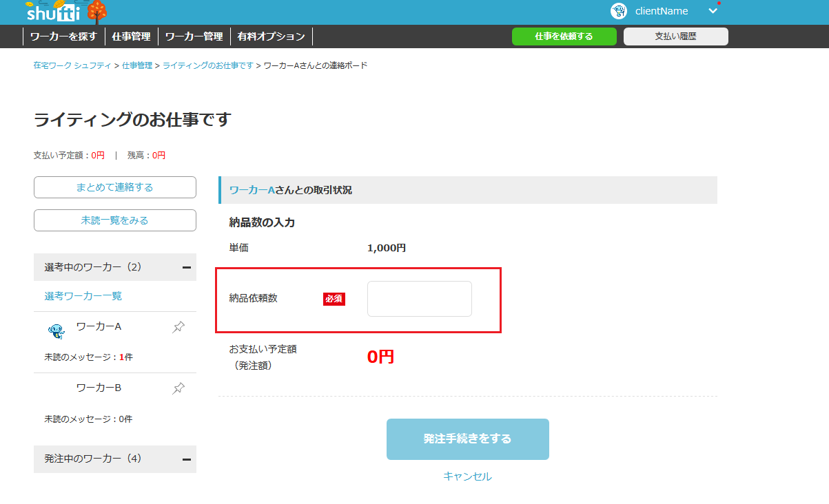This screenshot has height=504, width=829.
Task: Click the clientName avatar icon
Action: [619, 11]
